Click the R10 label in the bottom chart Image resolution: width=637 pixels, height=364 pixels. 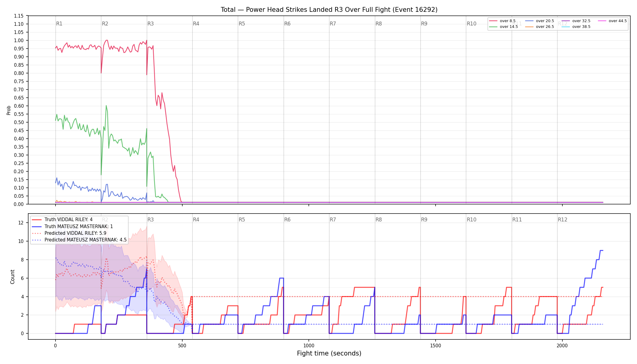[471, 220]
